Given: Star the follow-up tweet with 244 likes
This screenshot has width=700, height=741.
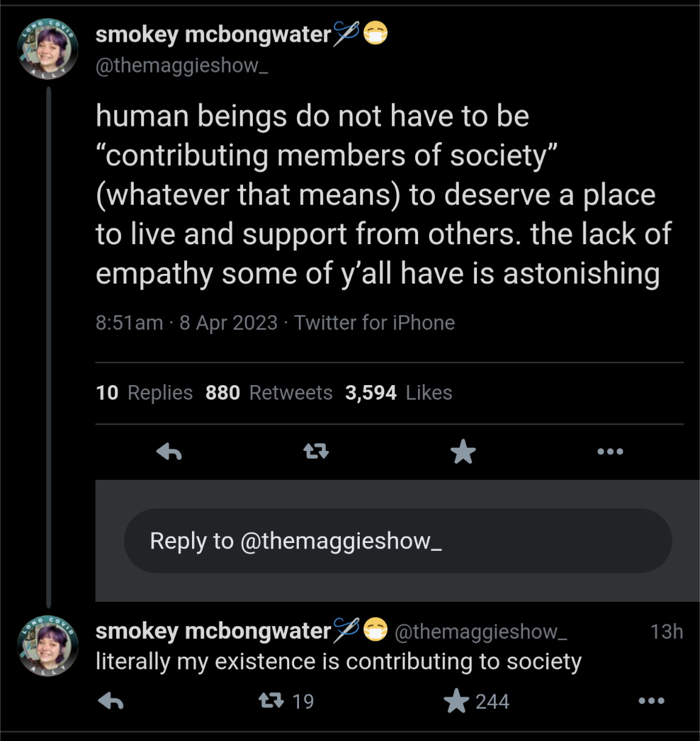Looking at the screenshot, I should coord(456,702).
